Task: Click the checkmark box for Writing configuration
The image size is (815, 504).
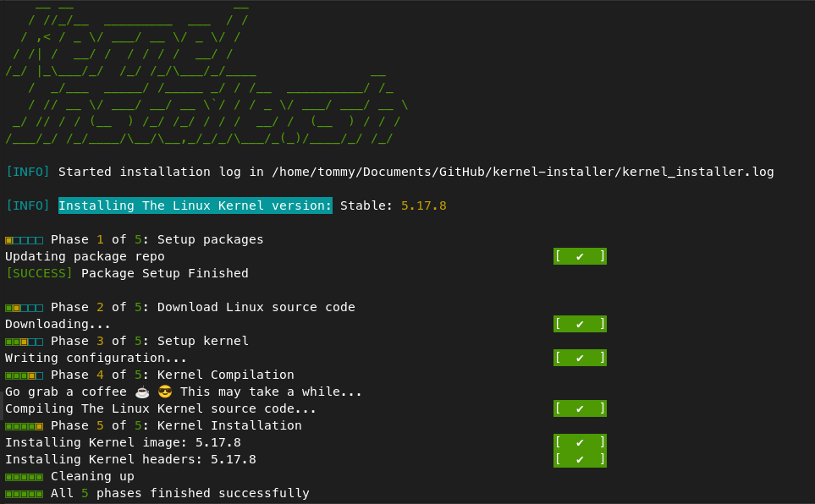Action: pos(580,358)
